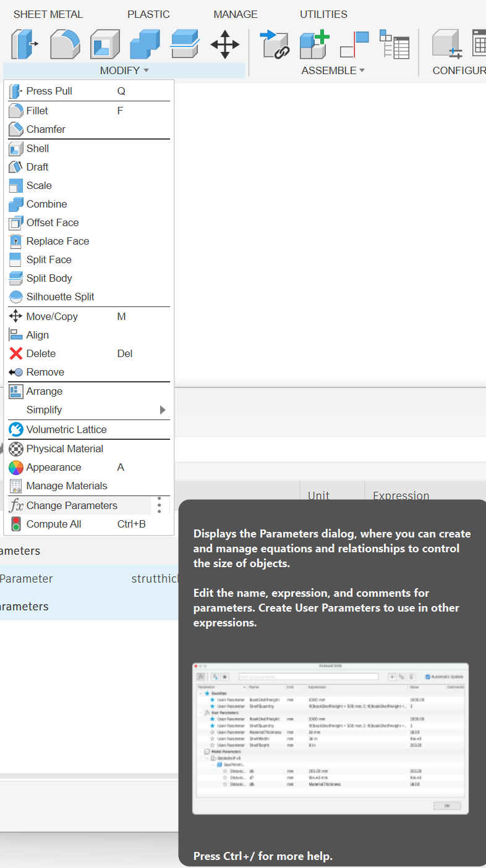Choose Remove menu entry
Image resolution: width=486 pixels, height=868 pixels.
point(89,372)
